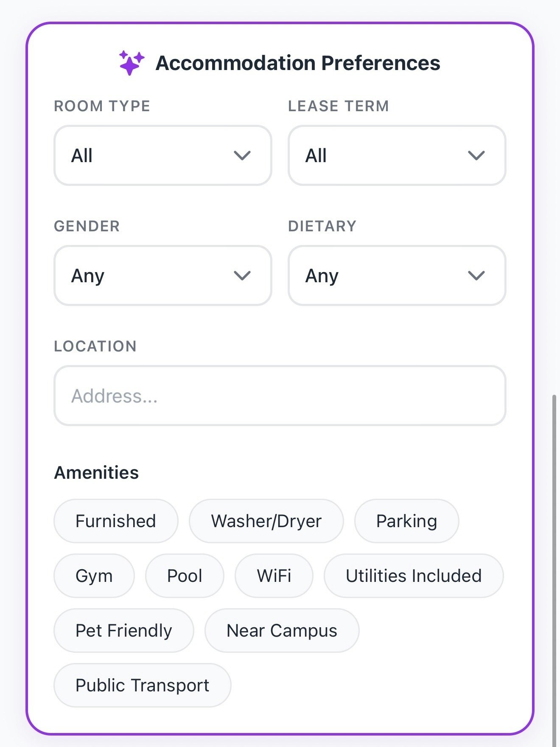
Task: Click the Gender chevron arrow
Action: point(242,275)
